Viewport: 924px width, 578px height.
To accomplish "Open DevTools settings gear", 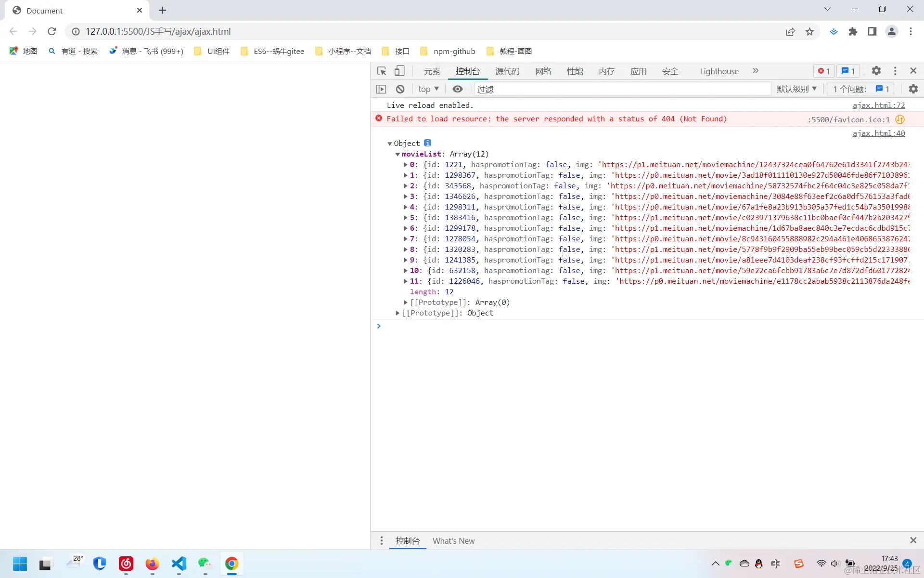I will coord(876,71).
